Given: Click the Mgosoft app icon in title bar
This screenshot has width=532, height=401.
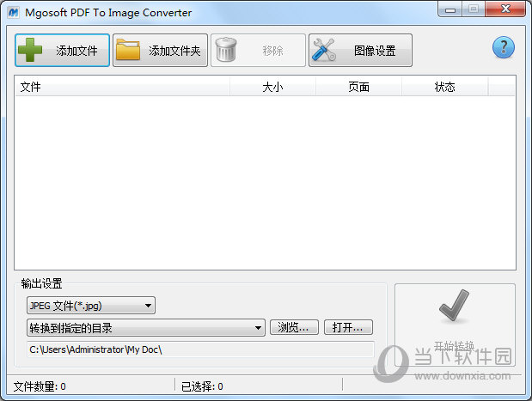Looking at the screenshot, I should [13, 13].
